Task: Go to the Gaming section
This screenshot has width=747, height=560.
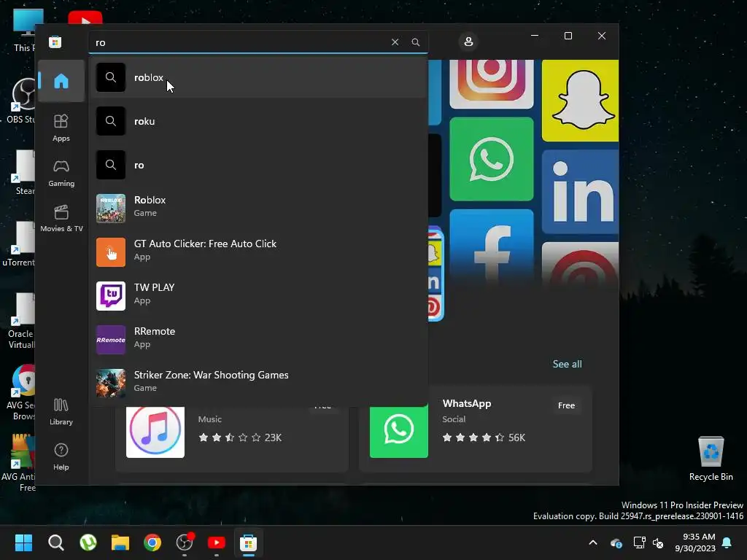Action: point(61,174)
